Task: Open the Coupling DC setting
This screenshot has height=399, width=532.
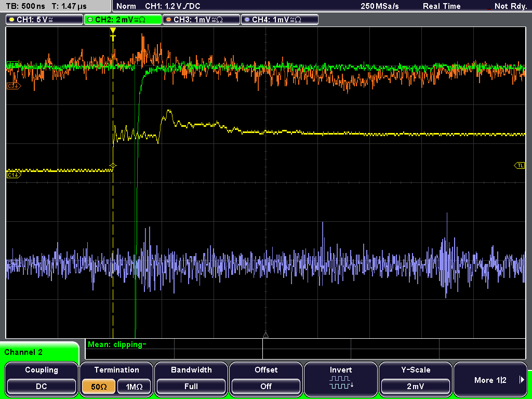Action: (42, 379)
